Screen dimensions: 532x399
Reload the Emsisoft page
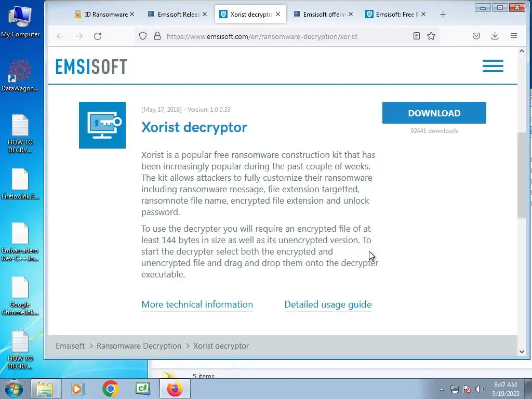click(x=98, y=36)
